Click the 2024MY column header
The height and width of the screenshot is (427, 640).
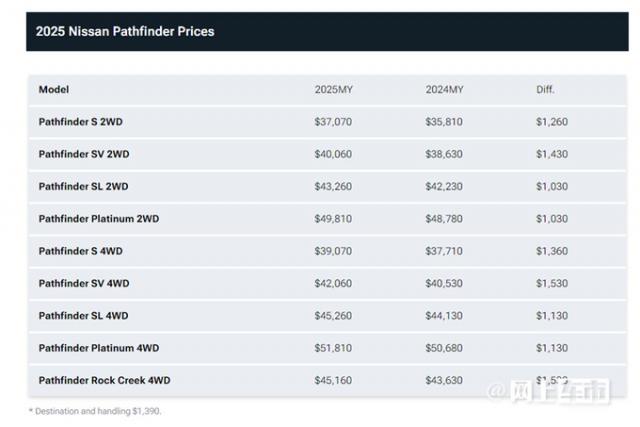[x=444, y=89]
